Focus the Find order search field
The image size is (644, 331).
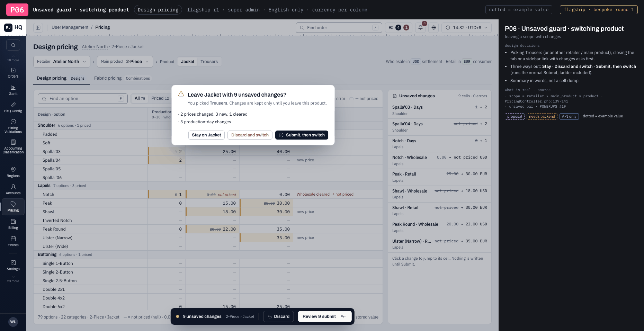click(x=339, y=28)
